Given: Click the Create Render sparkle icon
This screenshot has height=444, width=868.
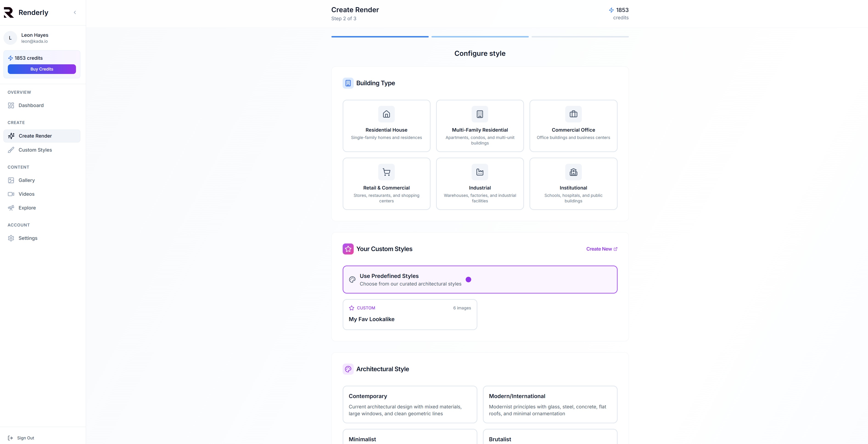Looking at the screenshot, I should [11, 136].
